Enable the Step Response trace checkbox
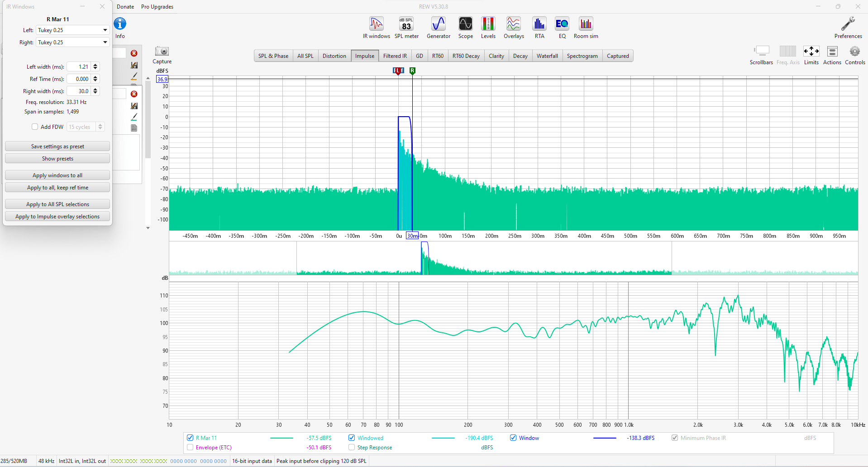The image size is (868, 467). pyautogui.click(x=352, y=447)
